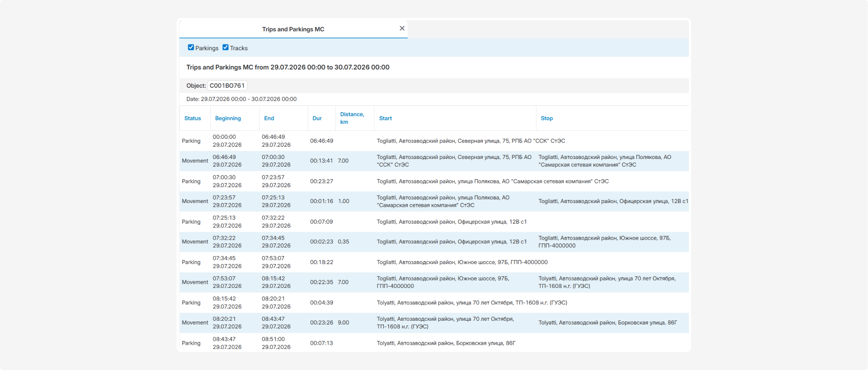
Task: Click End time 08:43:47 29.07.2026
Action: [x=276, y=323]
